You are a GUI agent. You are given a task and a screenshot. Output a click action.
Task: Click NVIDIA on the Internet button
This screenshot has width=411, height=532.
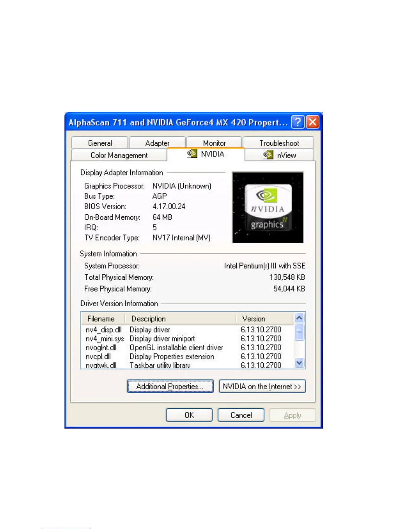point(262,386)
